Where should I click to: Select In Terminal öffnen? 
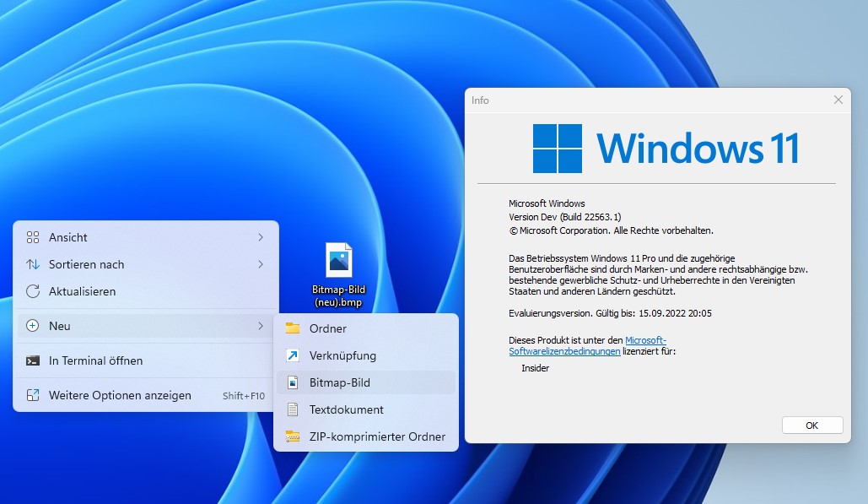tap(146, 360)
